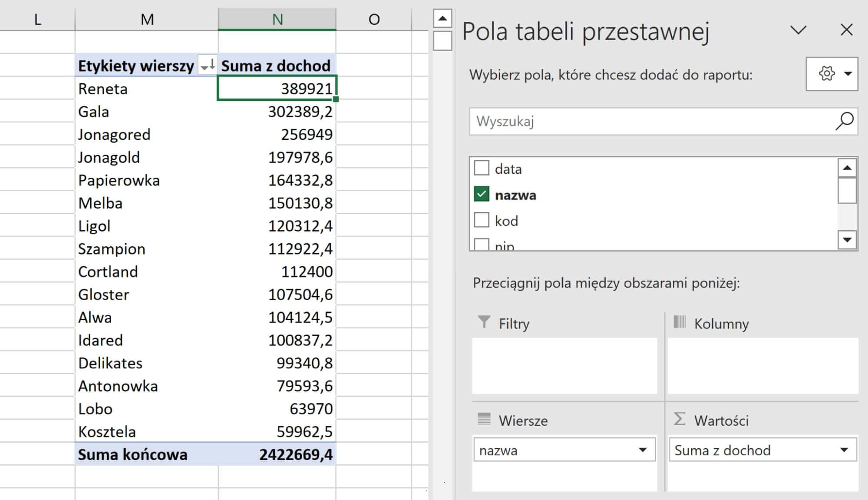The image size is (868, 500).
Task: Click the Kolumny bars icon
Action: point(680,322)
